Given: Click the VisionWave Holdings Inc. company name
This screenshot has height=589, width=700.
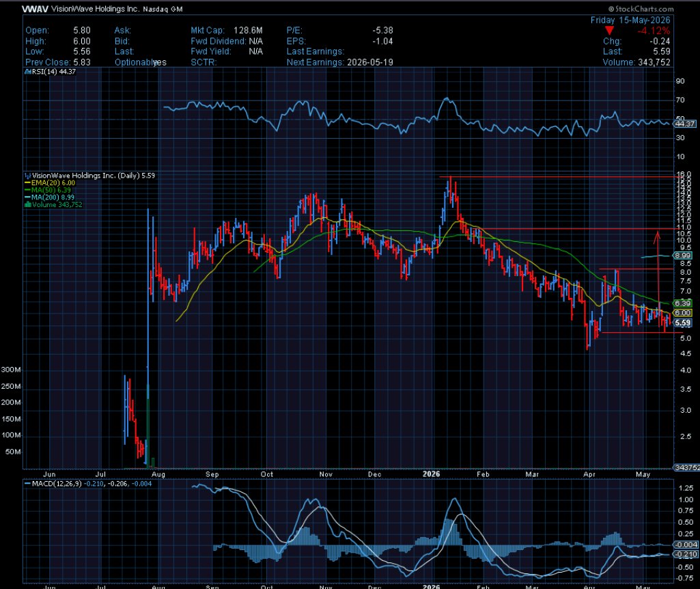Looking at the screenshot, I should 96,9.
